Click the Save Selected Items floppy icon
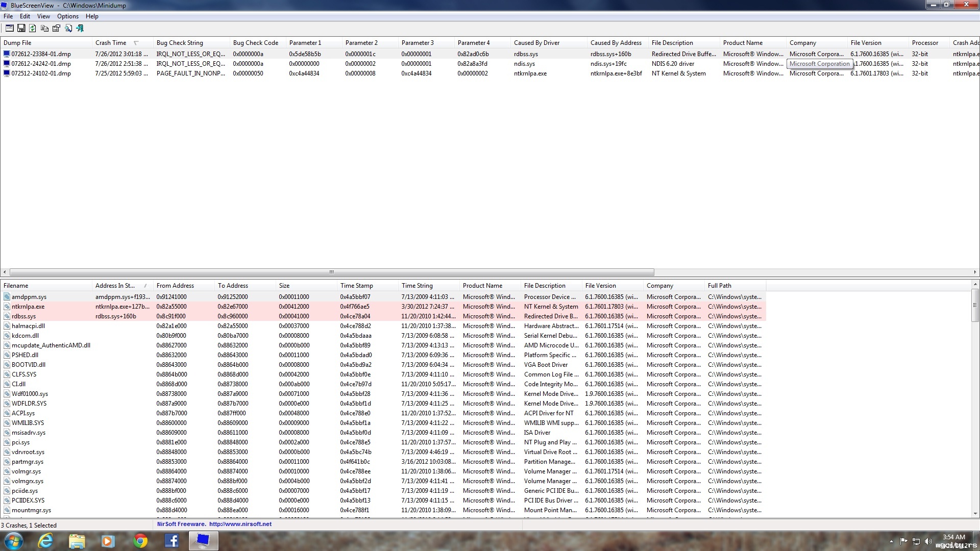980x551 pixels. click(21, 28)
